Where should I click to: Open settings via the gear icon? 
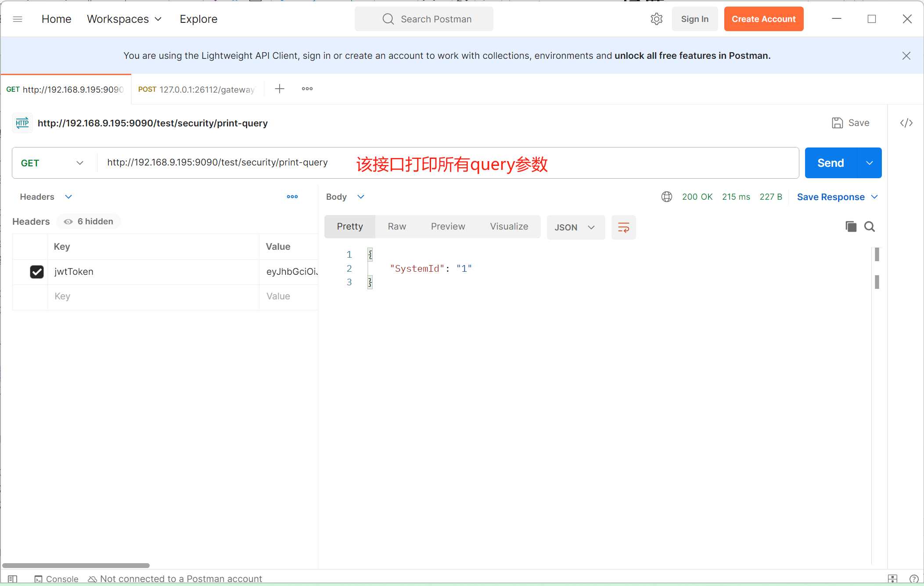[656, 19]
